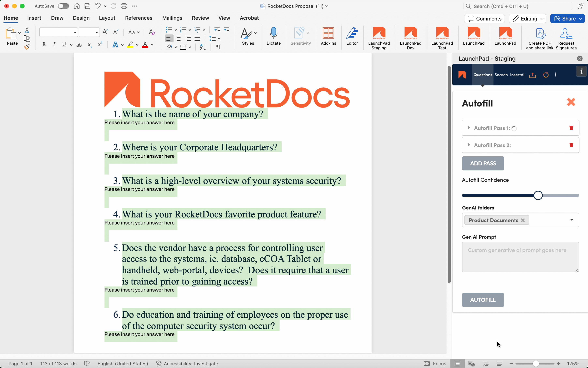Toggle italic formatting
Screen dimensions: 588x368
click(54, 45)
